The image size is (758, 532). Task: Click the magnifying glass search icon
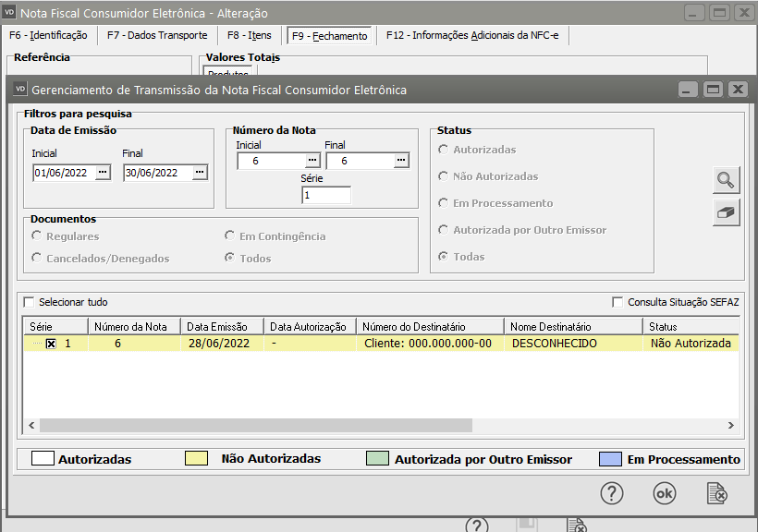tap(727, 180)
